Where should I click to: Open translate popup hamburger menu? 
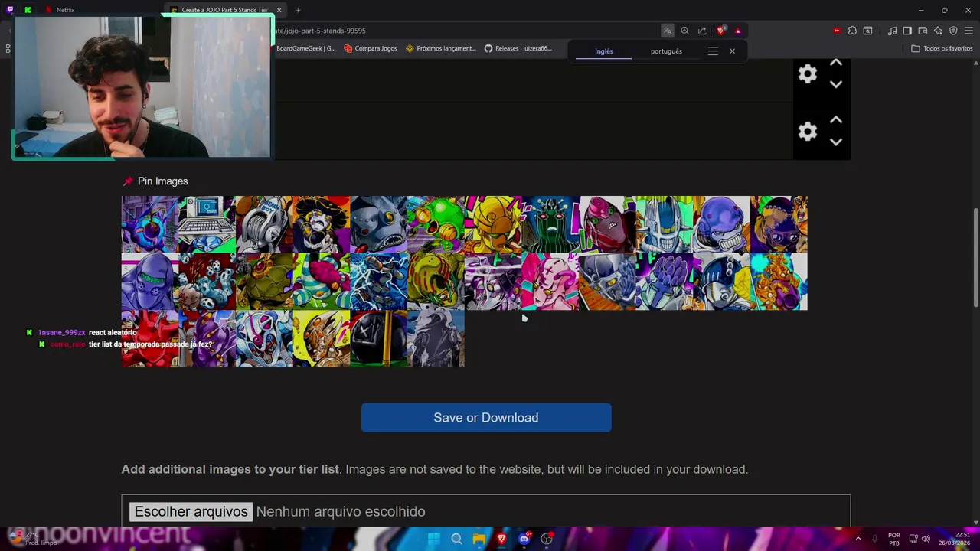point(713,51)
